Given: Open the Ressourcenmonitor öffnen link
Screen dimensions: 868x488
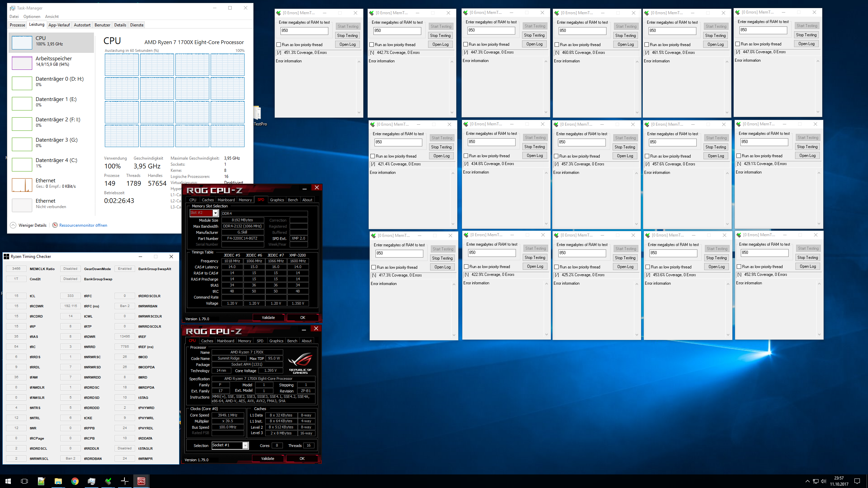Looking at the screenshot, I should [x=83, y=225].
